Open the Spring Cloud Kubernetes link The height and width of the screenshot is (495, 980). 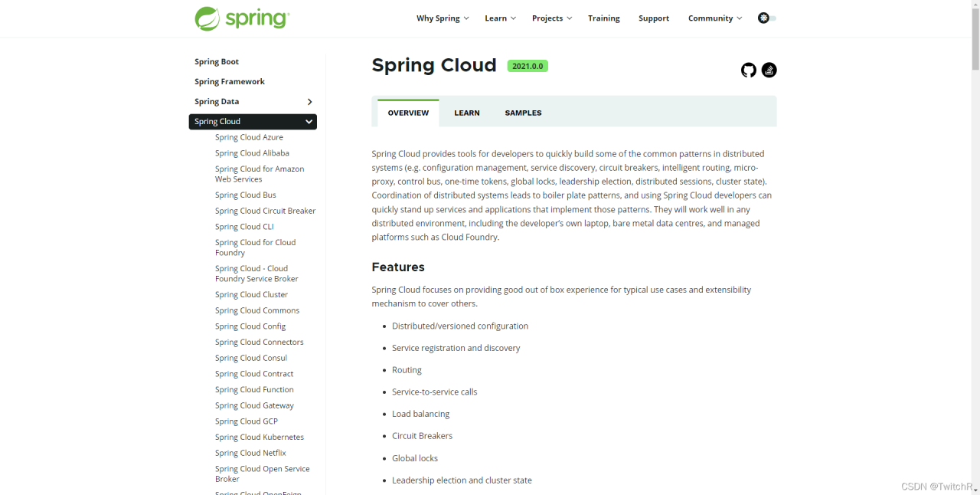click(260, 438)
